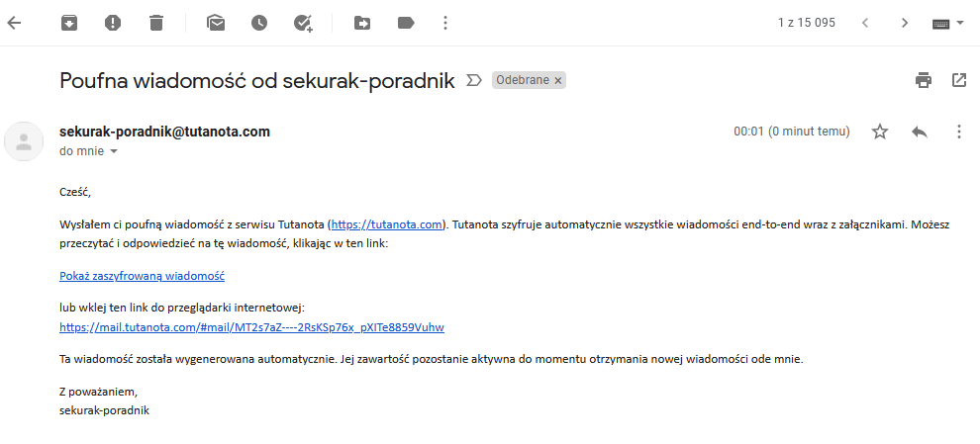The width and height of the screenshot is (980, 444).
Task: Add the message to Tasks
Action: [x=303, y=23]
